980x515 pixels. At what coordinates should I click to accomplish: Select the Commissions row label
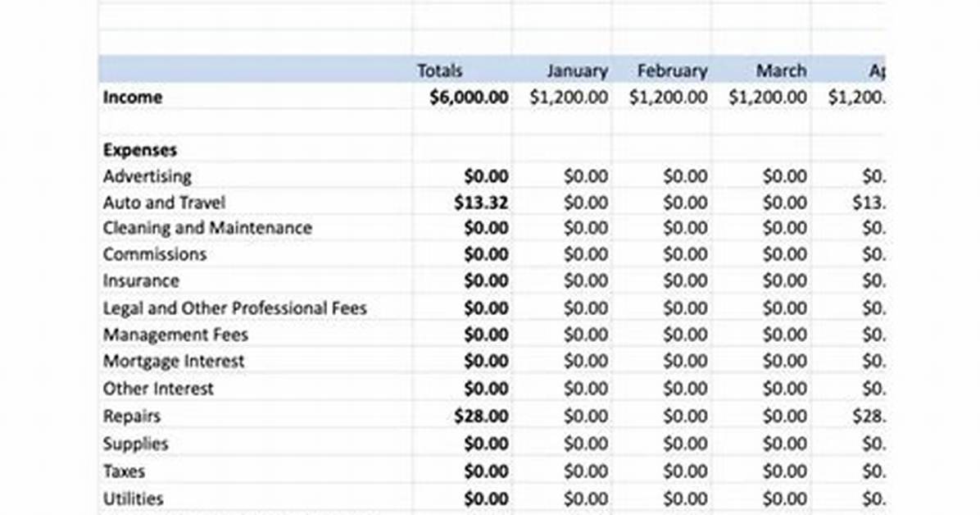point(154,254)
